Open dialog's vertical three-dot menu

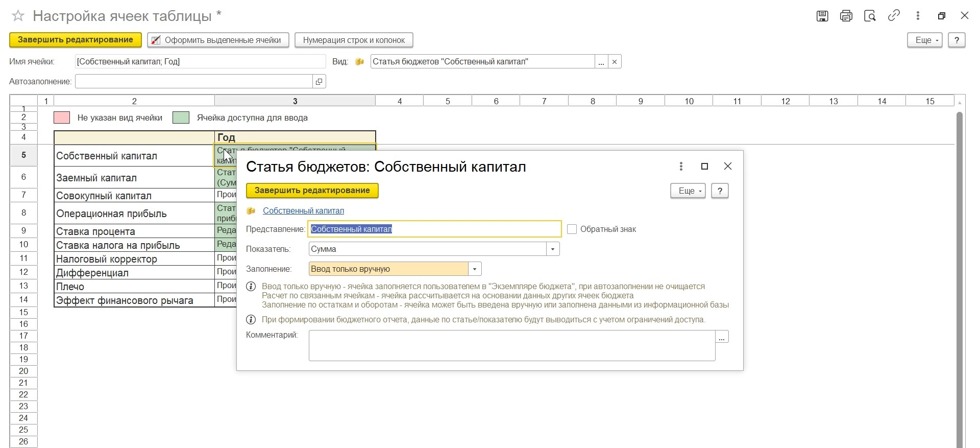[681, 167]
